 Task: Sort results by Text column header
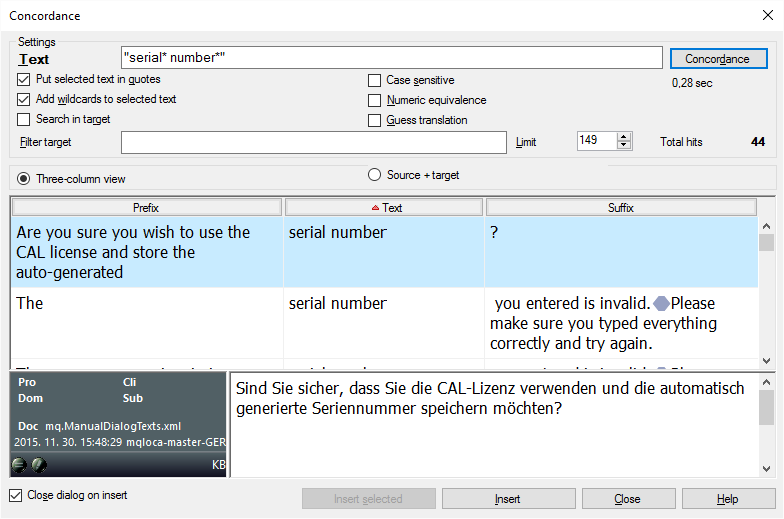tap(384, 208)
